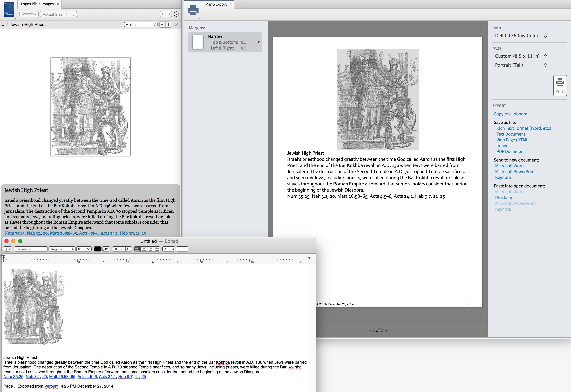Click the priest image thumbnail in Logos panel
The height and width of the screenshot is (392, 571).
click(90, 107)
